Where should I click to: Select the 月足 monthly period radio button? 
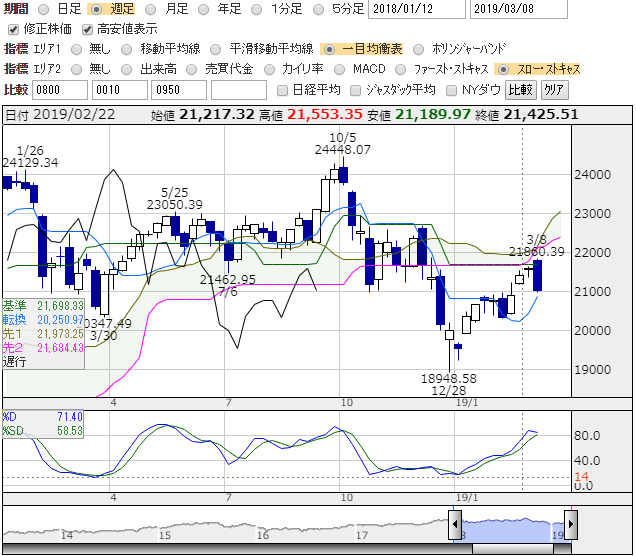point(150,9)
